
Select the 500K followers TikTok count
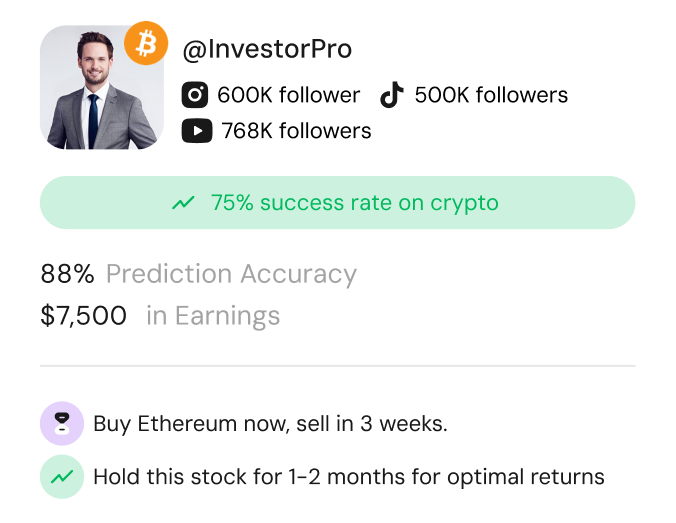(x=491, y=95)
